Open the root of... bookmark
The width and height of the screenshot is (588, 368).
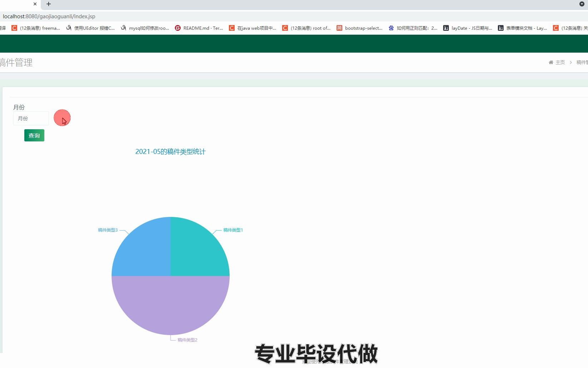[307, 28]
